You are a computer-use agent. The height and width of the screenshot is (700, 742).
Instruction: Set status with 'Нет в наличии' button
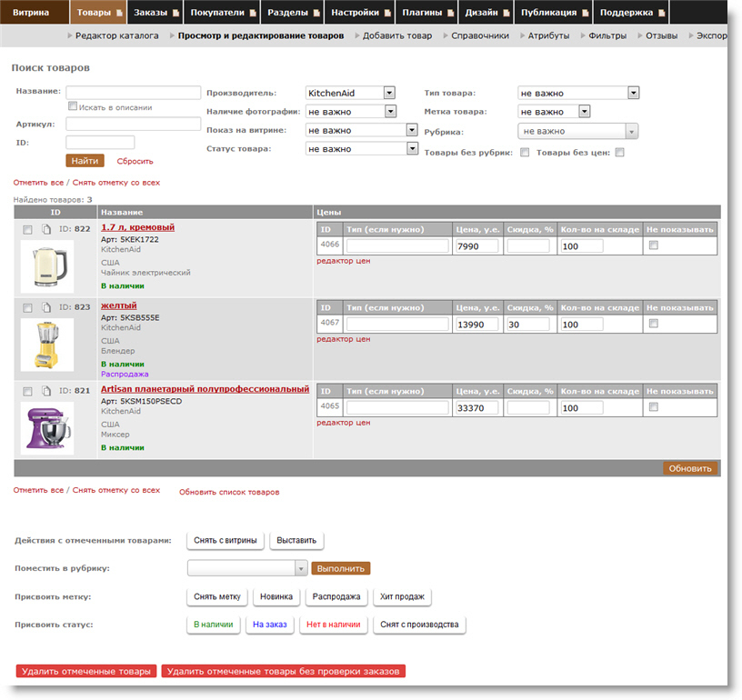coord(333,625)
